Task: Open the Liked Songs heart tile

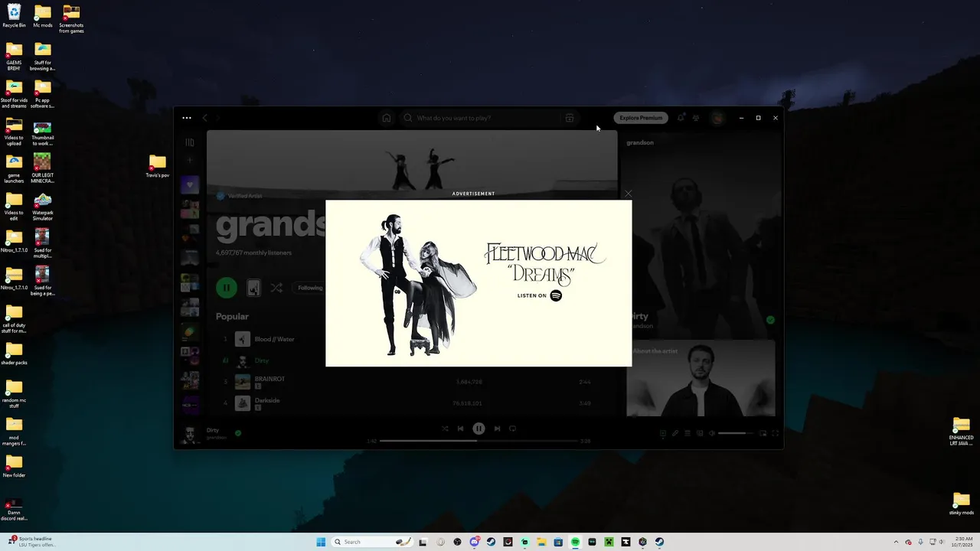Action: [x=190, y=184]
